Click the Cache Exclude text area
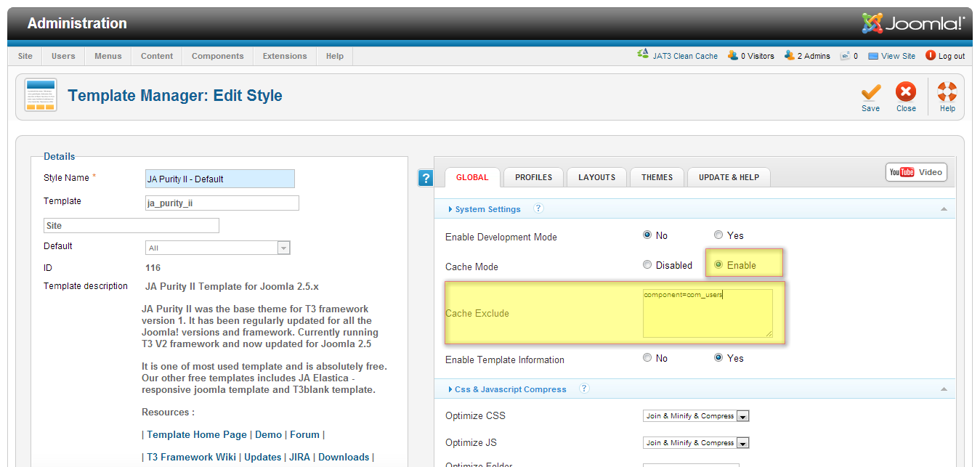 (707, 313)
